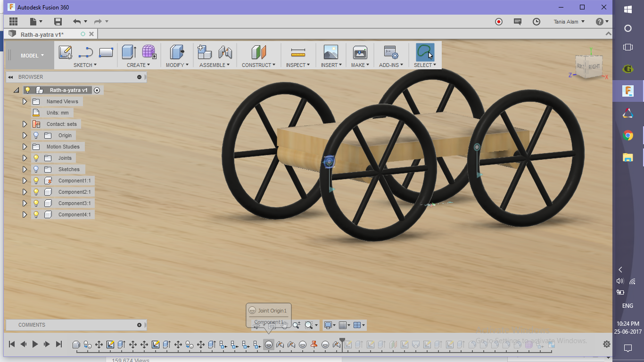This screenshot has height=362, width=644.
Task: Expand the Component3:1 tree node
Action: [25, 203]
